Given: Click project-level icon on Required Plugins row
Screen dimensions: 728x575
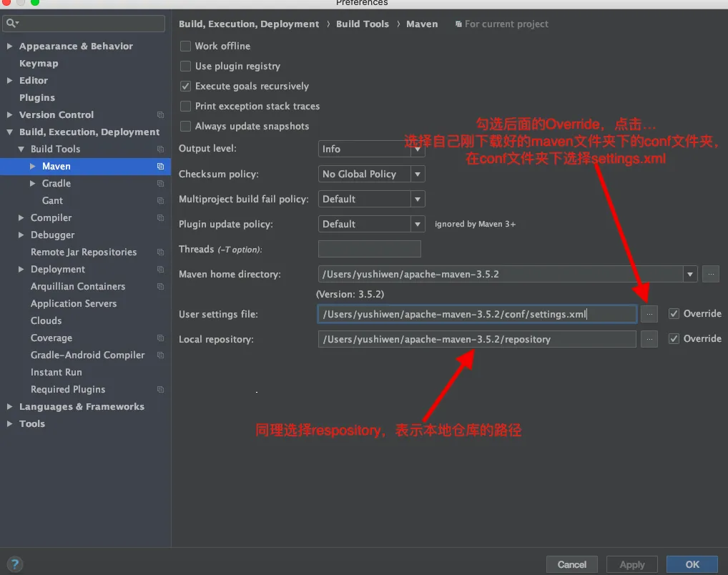Looking at the screenshot, I should 161,390.
